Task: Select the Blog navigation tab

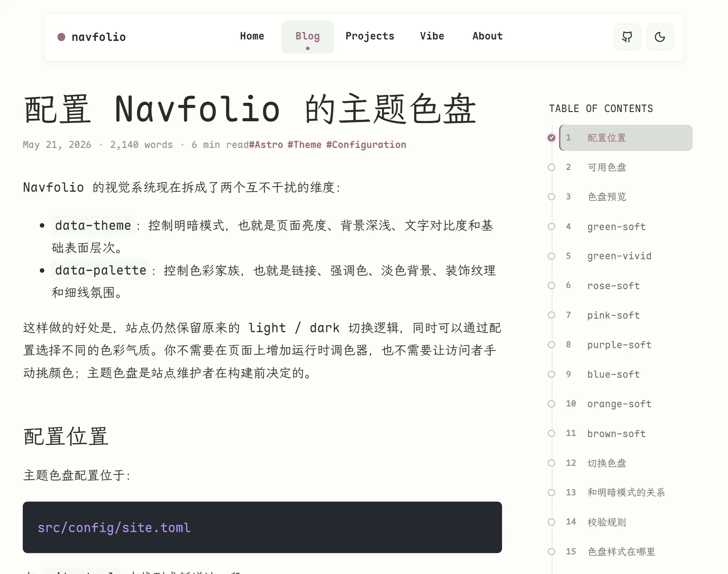Action: [x=307, y=37]
